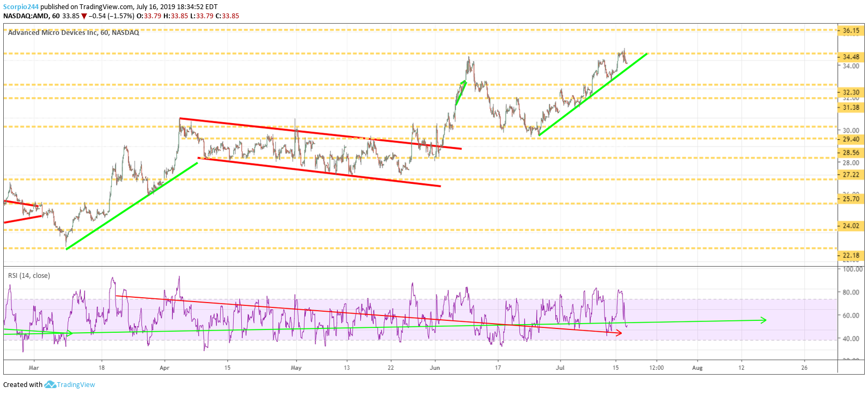Image resolution: width=868 pixels, height=394 pixels.
Task: Click the 29.40 price level label
Action: coord(851,139)
